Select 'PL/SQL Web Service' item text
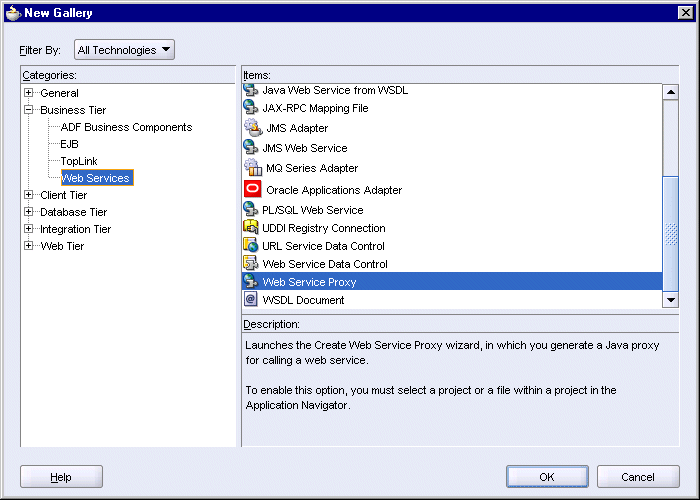 coord(312,210)
